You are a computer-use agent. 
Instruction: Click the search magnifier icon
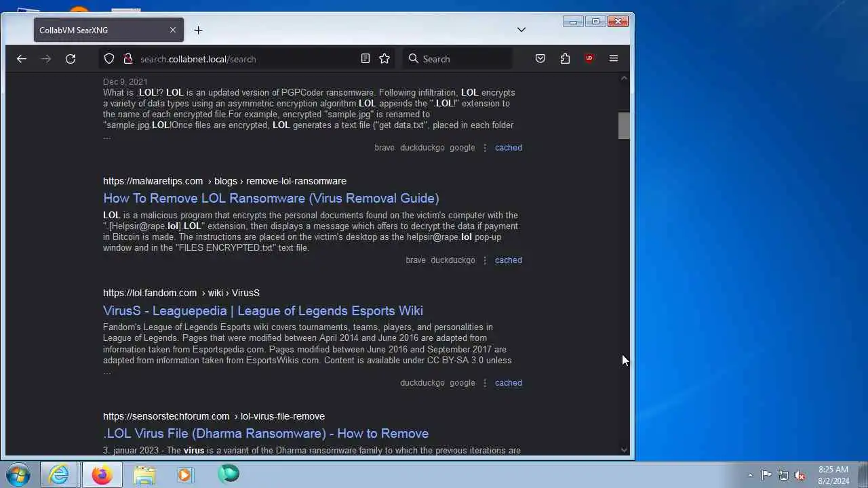pyautogui.click(x=414, y=59)
